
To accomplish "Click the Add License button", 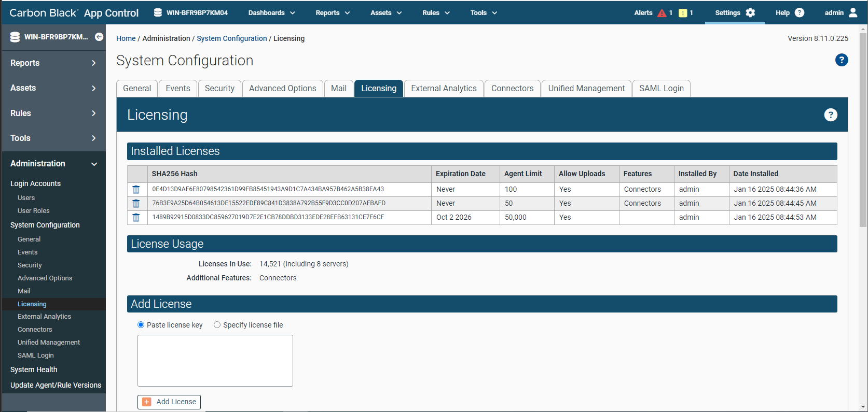I will [x=169, y=402].
